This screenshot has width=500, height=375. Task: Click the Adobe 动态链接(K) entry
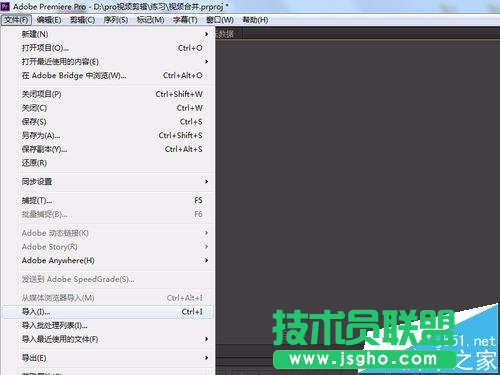[107, 233]
